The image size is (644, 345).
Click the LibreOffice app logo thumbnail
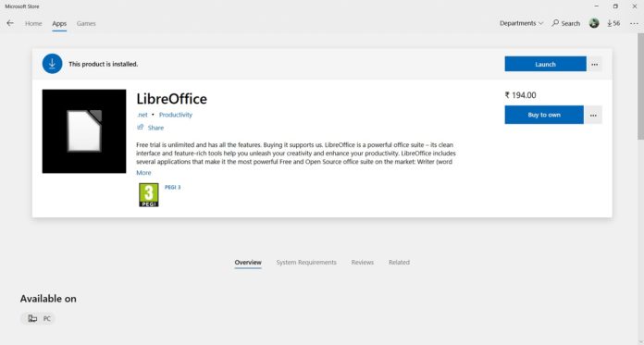(x=84, y=131)
